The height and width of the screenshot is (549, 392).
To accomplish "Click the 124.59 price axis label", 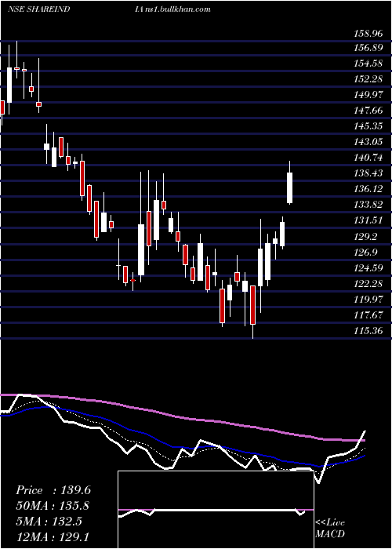I will (368, 268).
